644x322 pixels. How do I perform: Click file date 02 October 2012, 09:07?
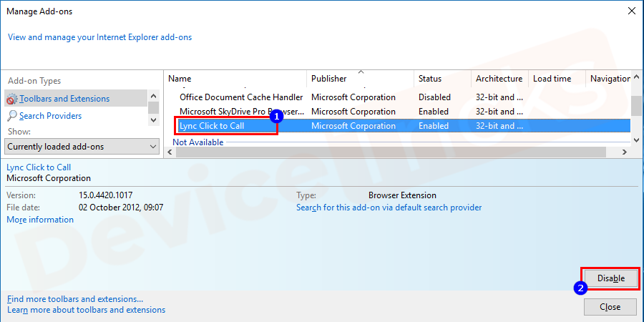tap(121, 208)
